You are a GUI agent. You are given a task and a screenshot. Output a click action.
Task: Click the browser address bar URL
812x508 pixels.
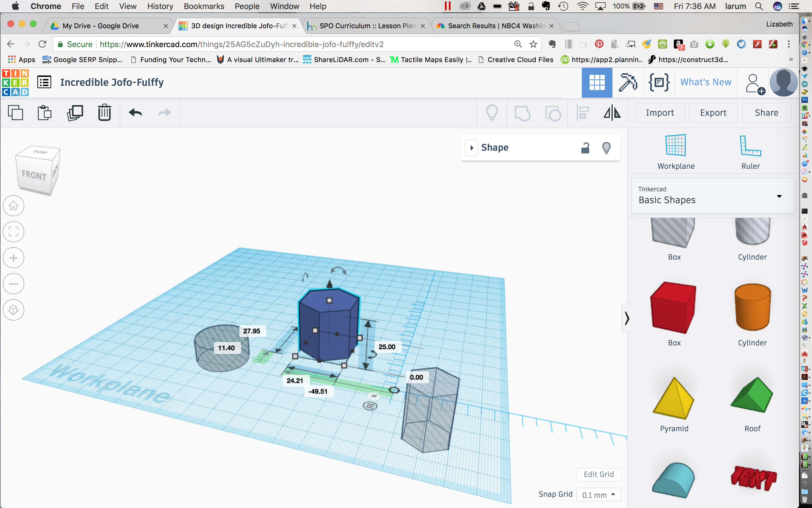[242, 44]
